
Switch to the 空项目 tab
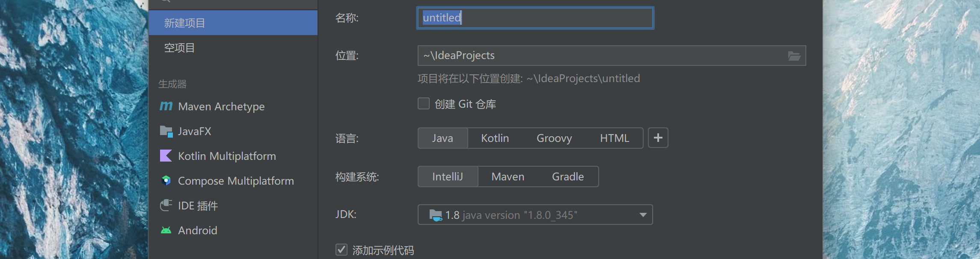click(x=179, y=47)
